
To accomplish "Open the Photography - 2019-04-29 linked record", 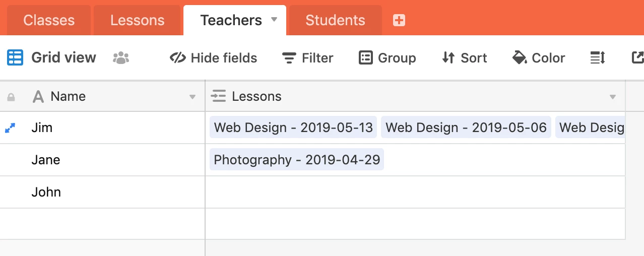I will point(296,160).
